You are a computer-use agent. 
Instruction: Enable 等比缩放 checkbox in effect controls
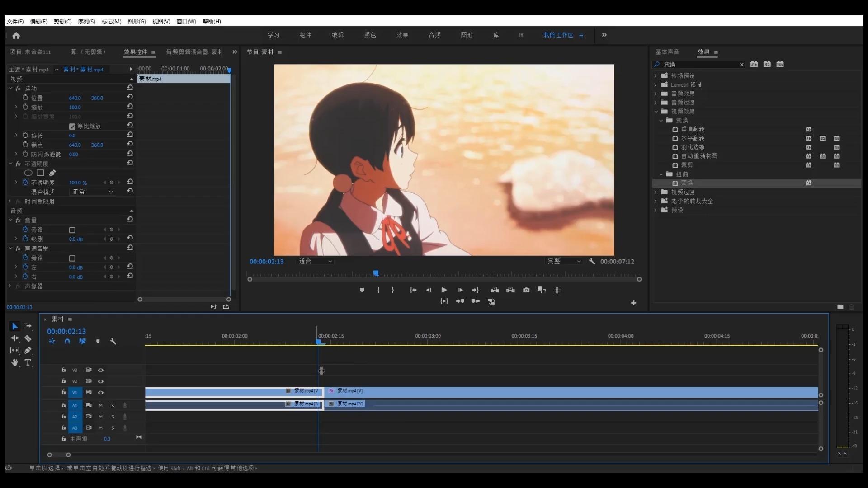pyautogui.click(x=72, y=126)
